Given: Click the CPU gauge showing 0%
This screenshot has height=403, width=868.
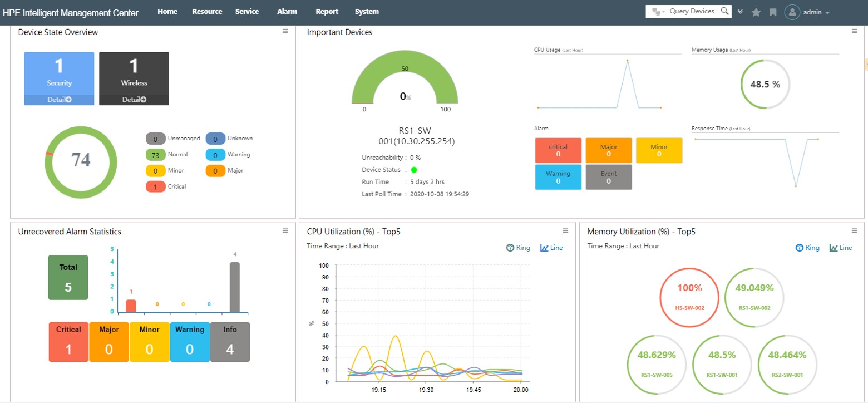Looking at the screenshot, I should pos(405,78).
